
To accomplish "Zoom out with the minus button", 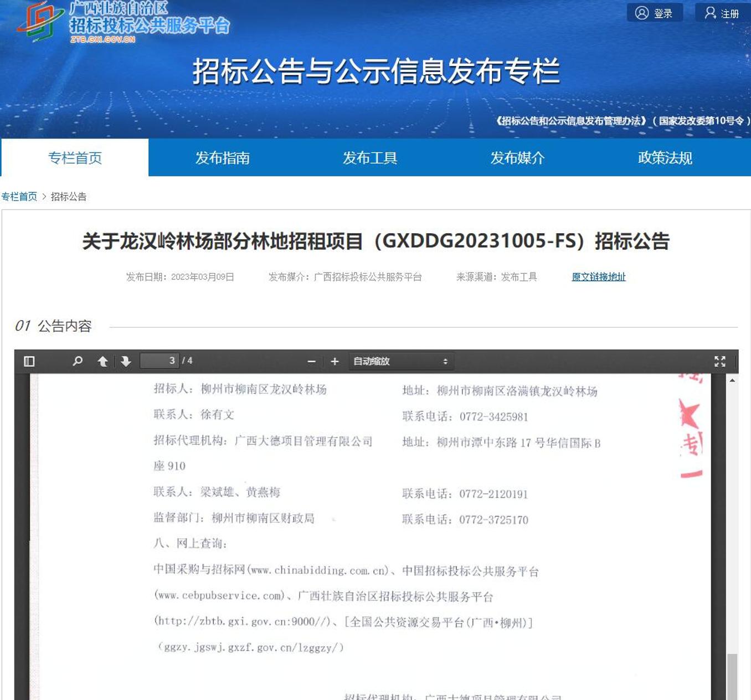I will pos(311,362).
